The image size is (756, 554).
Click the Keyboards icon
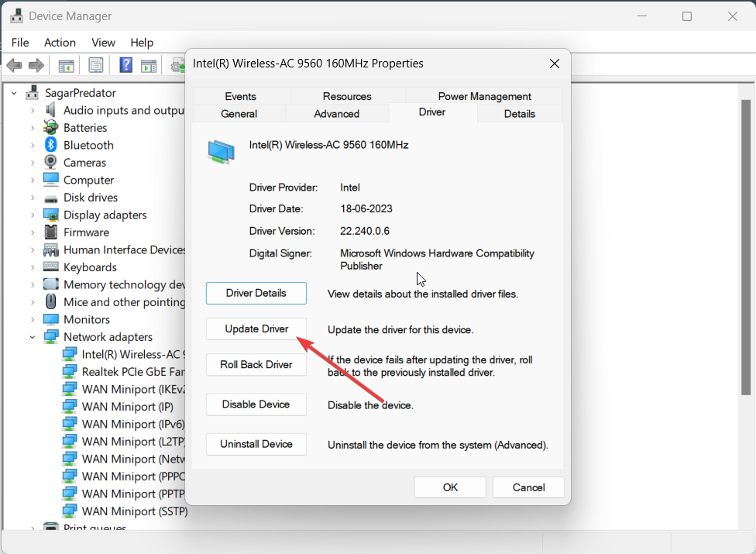tap(50, 267)
